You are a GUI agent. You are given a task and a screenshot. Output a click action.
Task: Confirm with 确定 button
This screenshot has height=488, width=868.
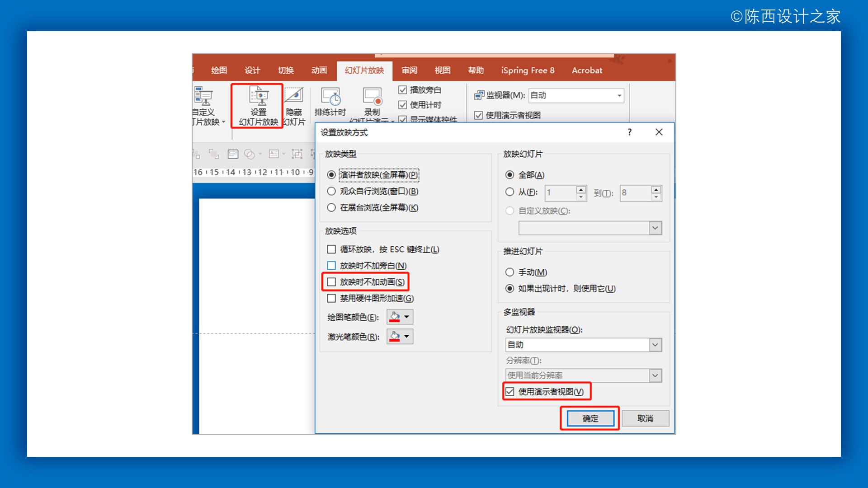[x=590, y=419]
